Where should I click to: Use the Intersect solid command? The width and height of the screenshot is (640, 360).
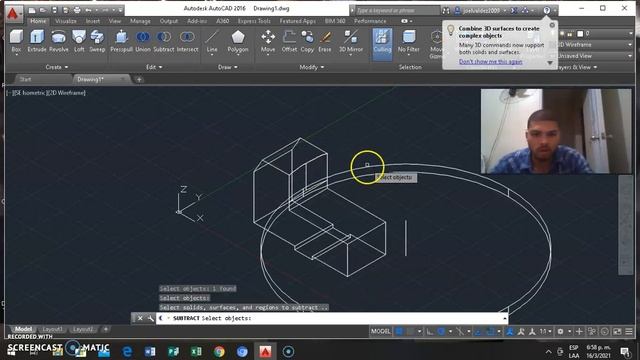click(187, 41)
